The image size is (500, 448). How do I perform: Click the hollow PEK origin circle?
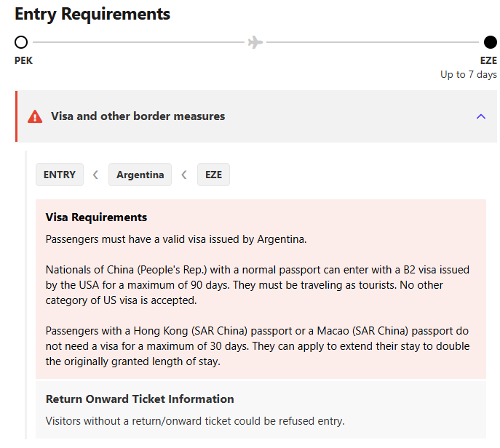click(21, 42)
